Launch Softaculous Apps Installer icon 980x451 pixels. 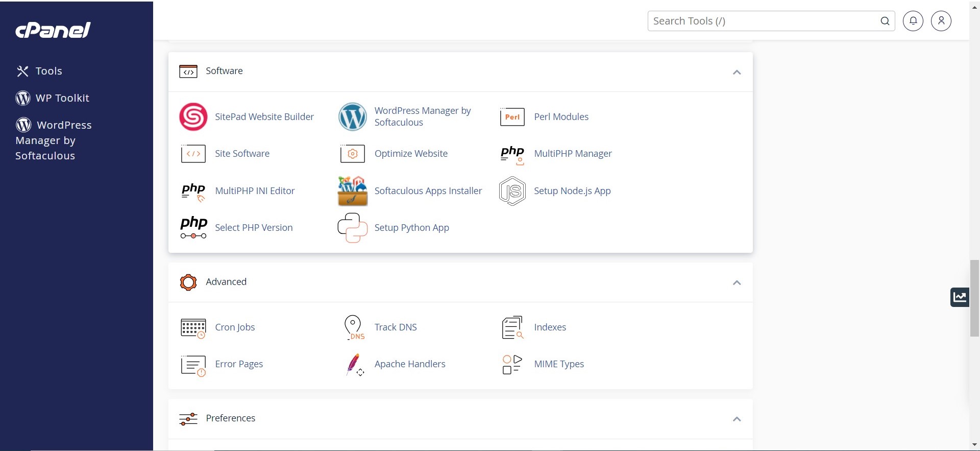pyautogui.click(x=353, y=191)
